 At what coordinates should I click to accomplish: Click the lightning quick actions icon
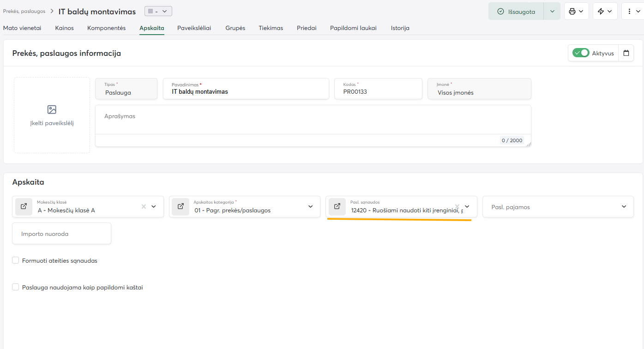[x=605, y=12]
